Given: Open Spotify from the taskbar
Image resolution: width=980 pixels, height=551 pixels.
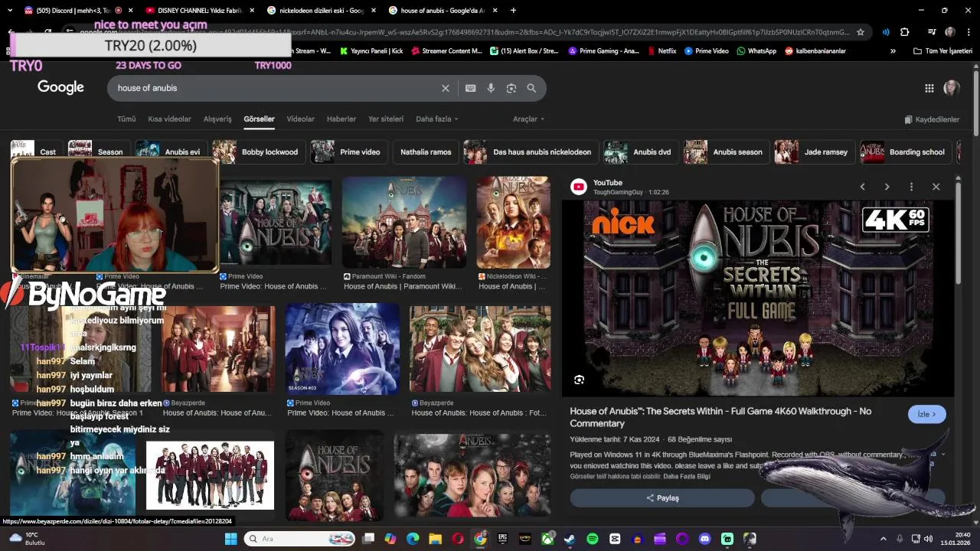Looking at the screenshot, I should click(592, 539).
